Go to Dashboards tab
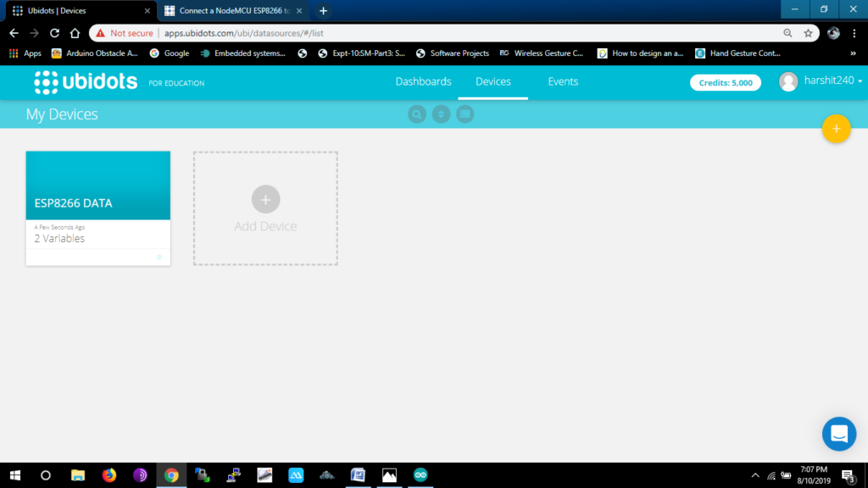This screenshot has width=868, height=488. [x=424, y=81]
